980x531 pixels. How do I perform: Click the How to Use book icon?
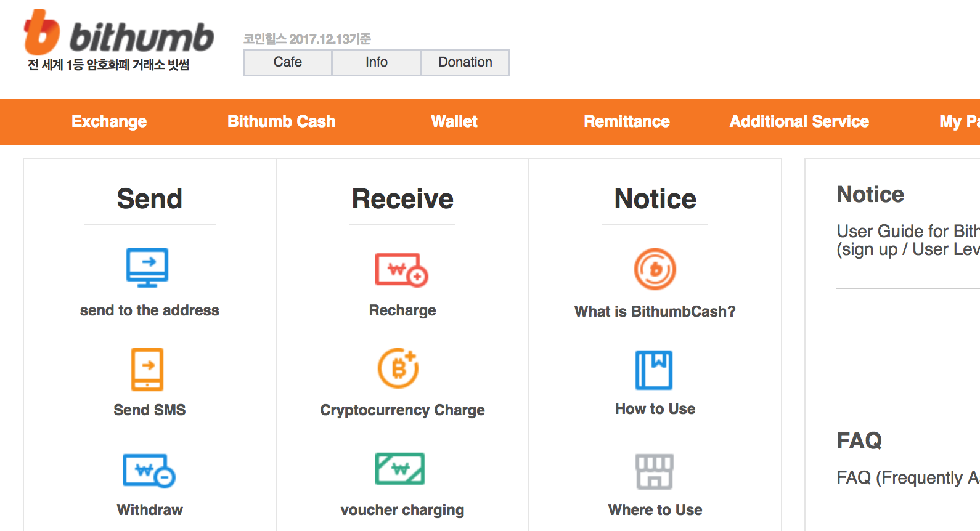(654, 370)
